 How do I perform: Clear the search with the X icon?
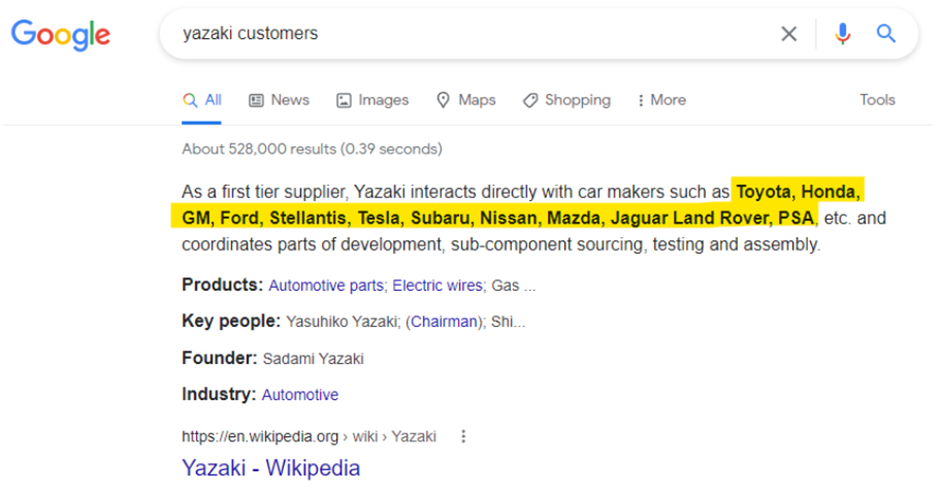pos(789,34)
